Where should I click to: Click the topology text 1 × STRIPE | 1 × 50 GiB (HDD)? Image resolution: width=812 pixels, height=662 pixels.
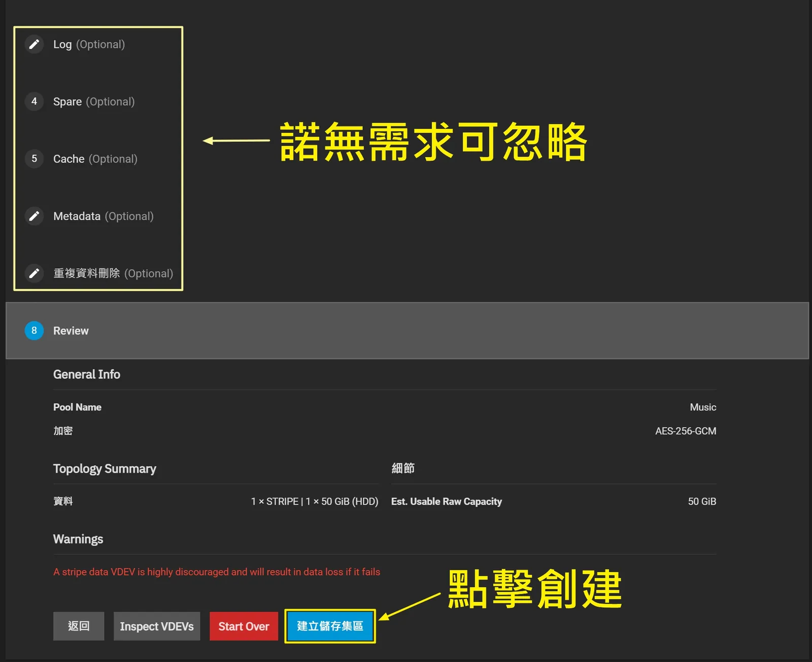[x=315, y=502]
